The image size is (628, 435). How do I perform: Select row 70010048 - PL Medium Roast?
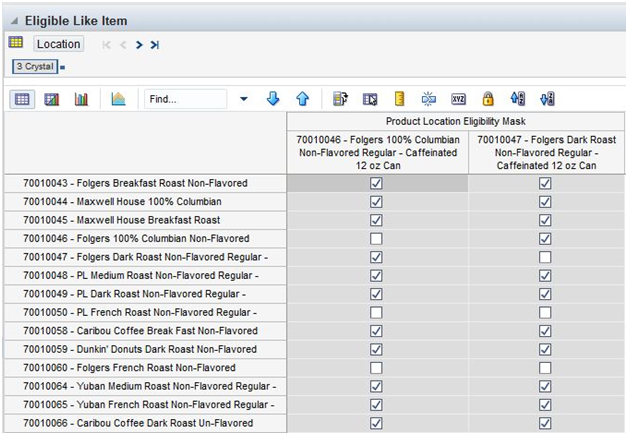(x=145, y=276)
